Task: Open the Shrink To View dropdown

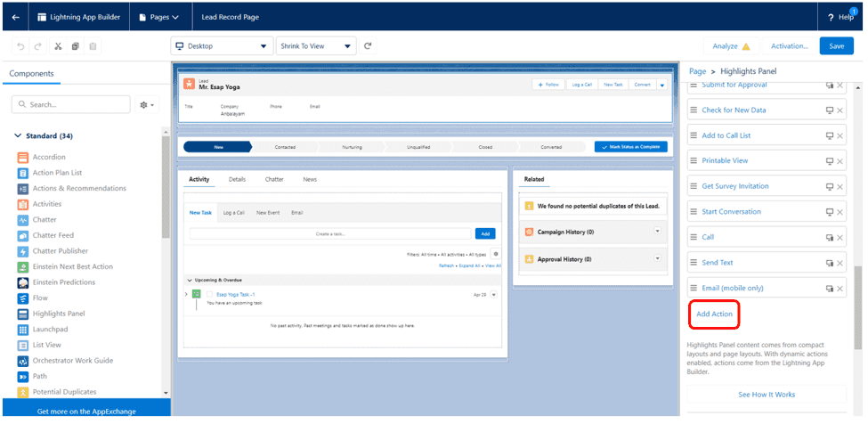Action: 315,46
